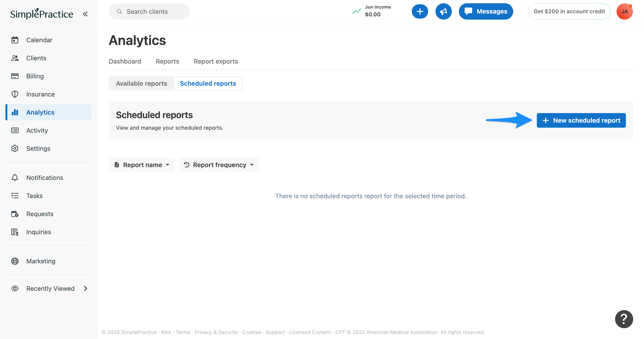Open Notifications from the sidebar
This screenshot has width=644, height=339.
click(49, 178)
